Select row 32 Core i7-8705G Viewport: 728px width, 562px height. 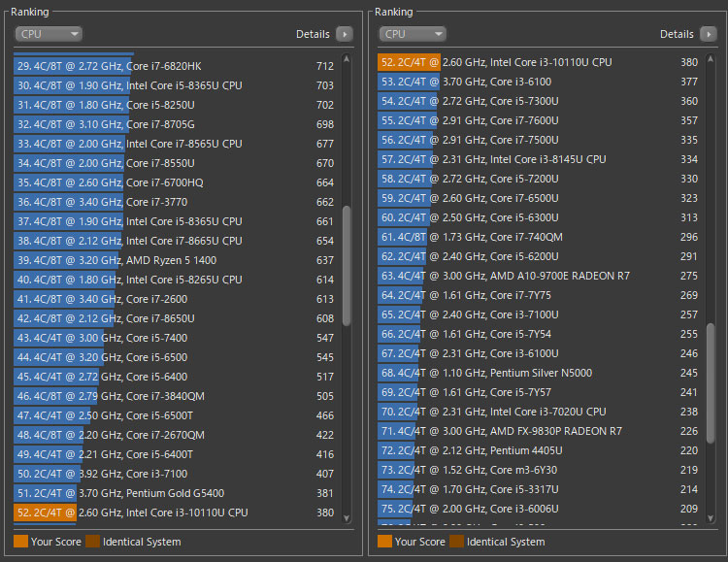click(x=177, y=124)
